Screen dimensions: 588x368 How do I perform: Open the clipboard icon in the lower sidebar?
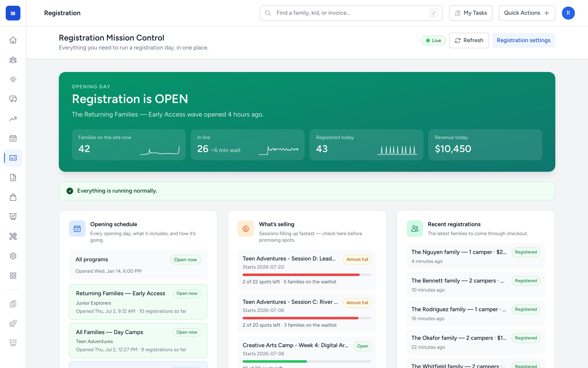[13, 304]
